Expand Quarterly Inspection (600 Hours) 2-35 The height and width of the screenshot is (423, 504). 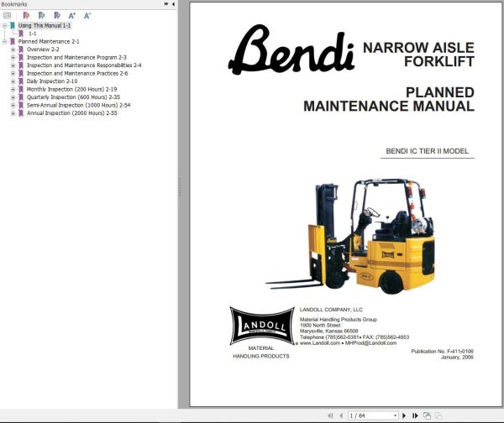pyautogui.click(x=13, y=97)
